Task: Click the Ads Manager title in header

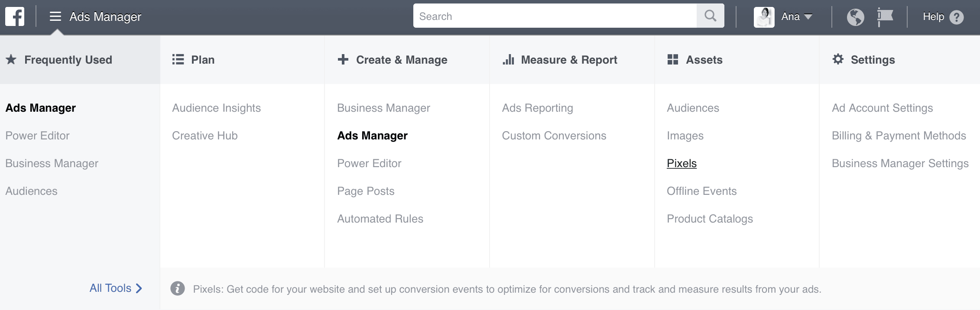Action: pyautogui.click(x=105, y=16)
